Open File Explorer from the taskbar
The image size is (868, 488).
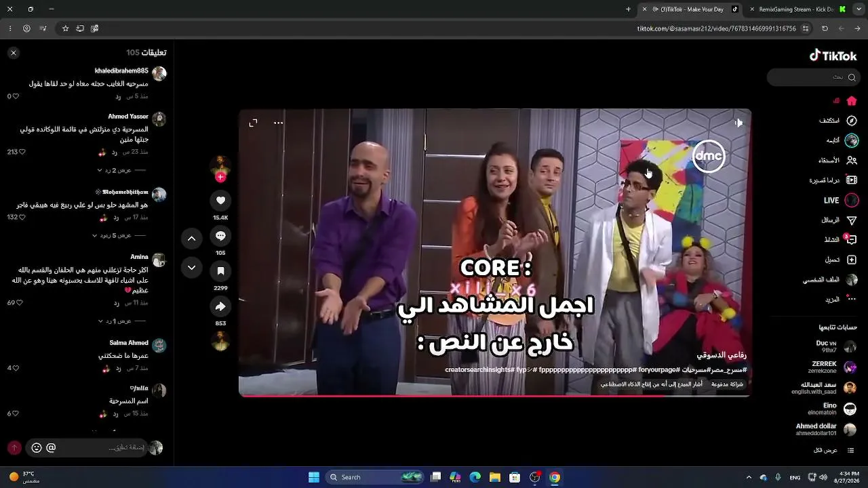[495, 477]
